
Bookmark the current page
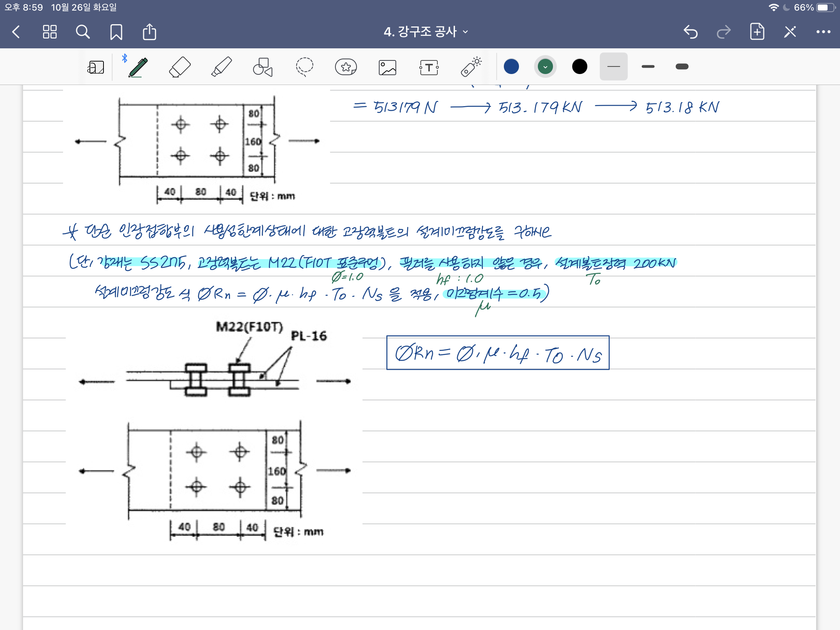coord(116,32)
